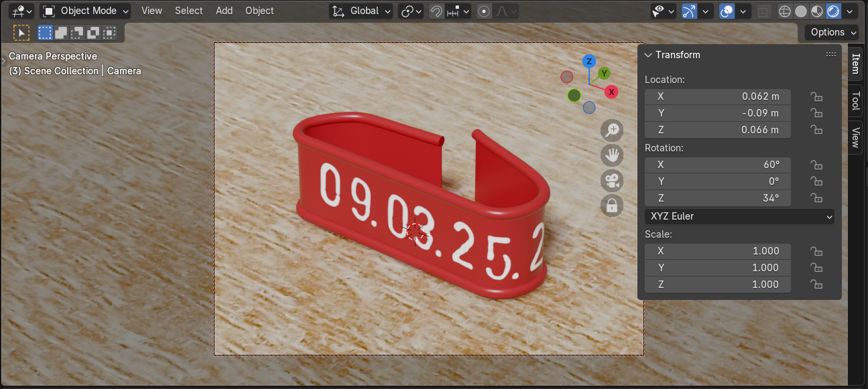This screenshot has height=389, width=868.
Task: Switch to the Tool sidebar tab
Action: point(855,101)
